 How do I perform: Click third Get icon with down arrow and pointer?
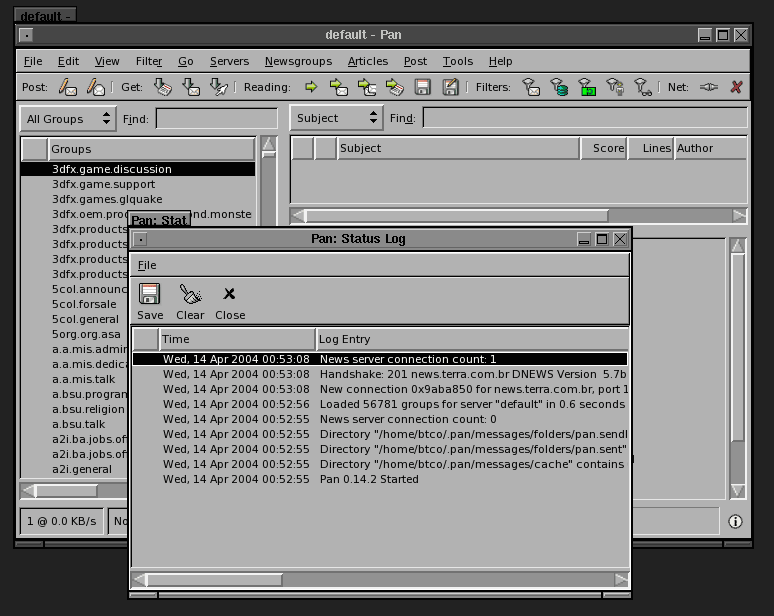tap(219, 87)
